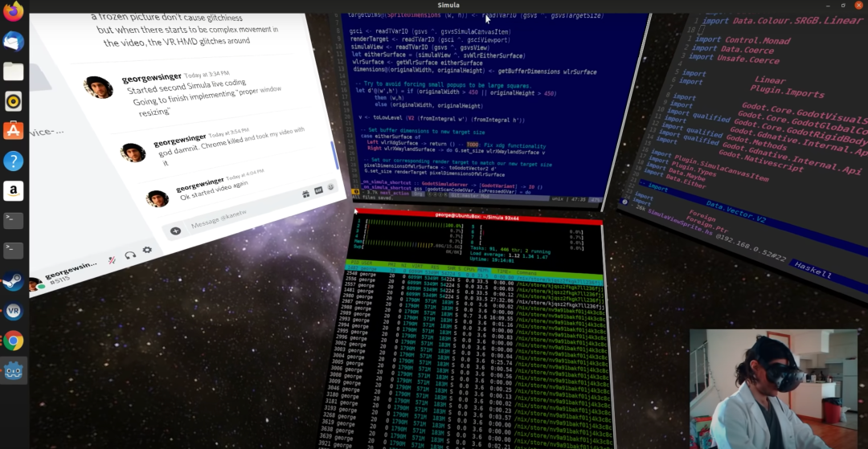Launch Thunderbird mail from the dock
Viewport: 868px width, 449px height.
tap(14, 41)
